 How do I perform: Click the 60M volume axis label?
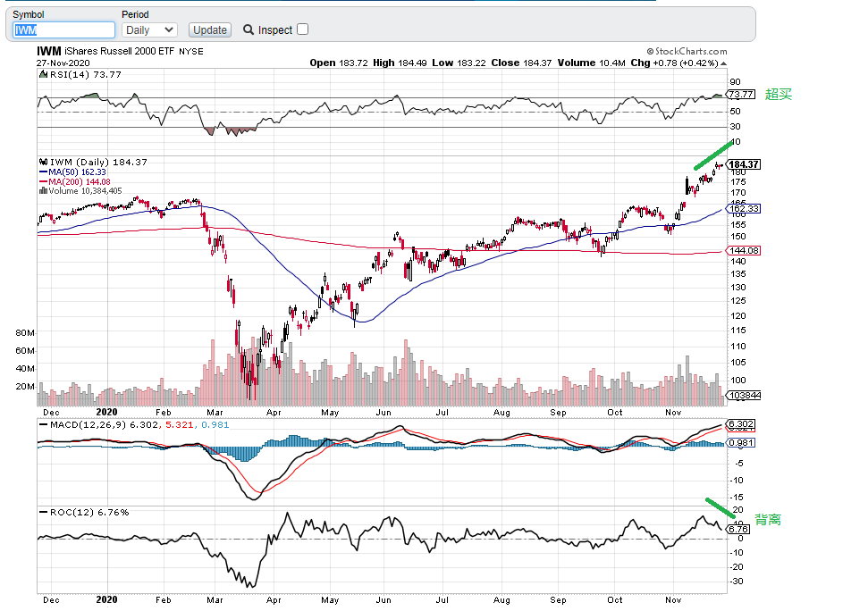pyautogui.click(x=25, y=350)
